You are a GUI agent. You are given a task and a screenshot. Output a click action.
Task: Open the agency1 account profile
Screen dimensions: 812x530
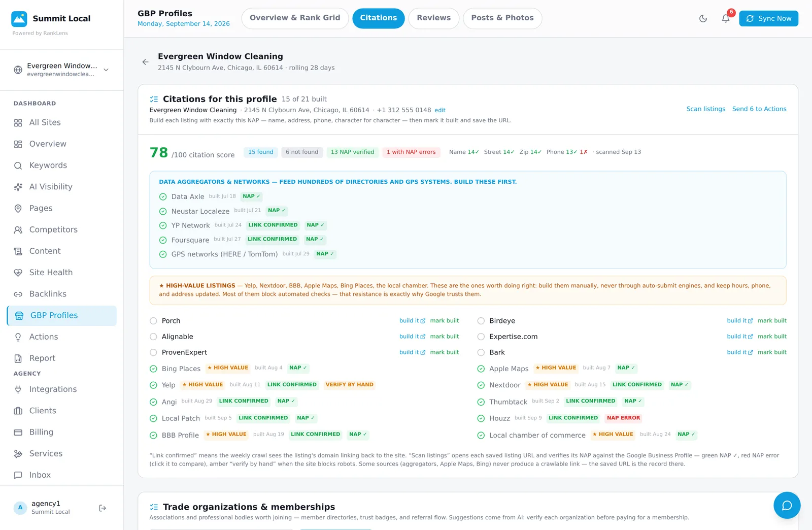click(x=51, y=508)
